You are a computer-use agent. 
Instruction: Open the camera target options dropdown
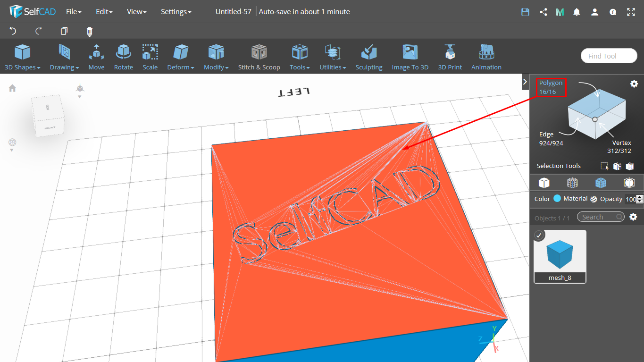[12, 145]
